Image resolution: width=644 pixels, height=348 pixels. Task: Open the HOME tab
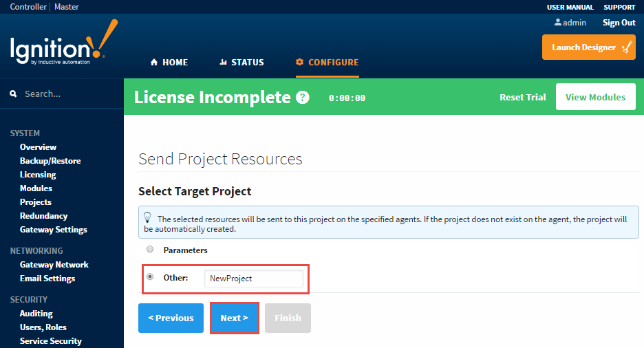169,63
